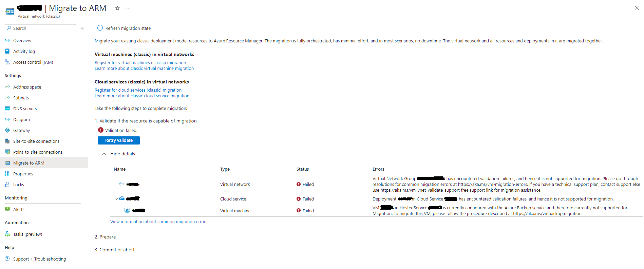The width and height of the screenshot is (644, 269).
Task: Click the Alerts icon
Action: (7, 209)
